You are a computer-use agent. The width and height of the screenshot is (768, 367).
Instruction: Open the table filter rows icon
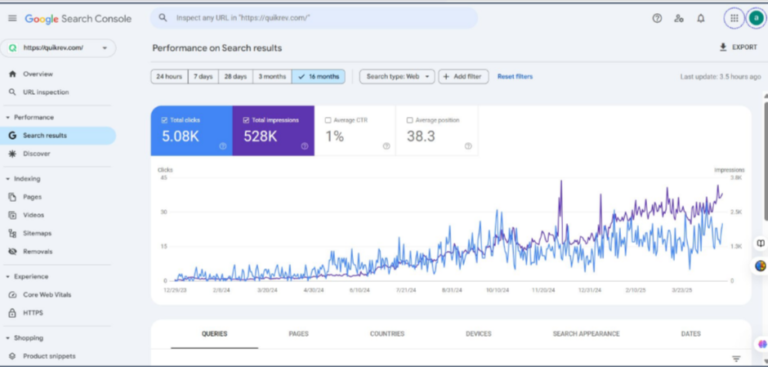(736, 359)
